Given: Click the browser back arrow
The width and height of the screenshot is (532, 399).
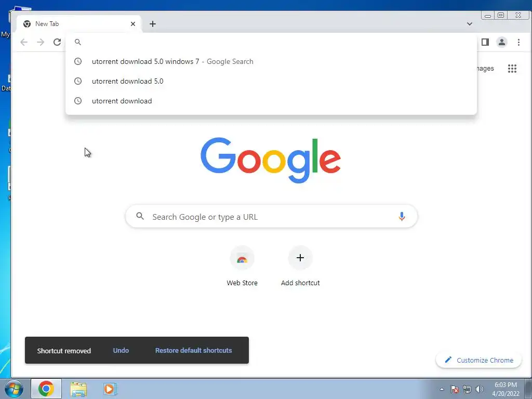Looking at the screenshot, I should click(x=24, y=42).
